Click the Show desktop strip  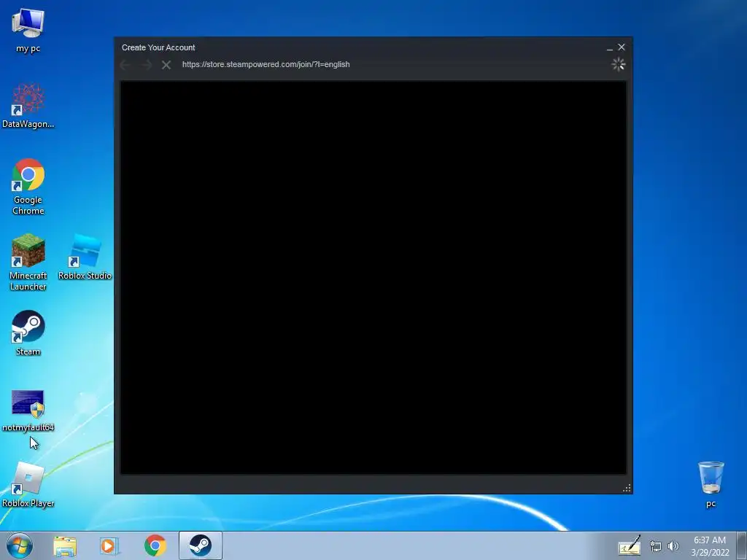742,545
